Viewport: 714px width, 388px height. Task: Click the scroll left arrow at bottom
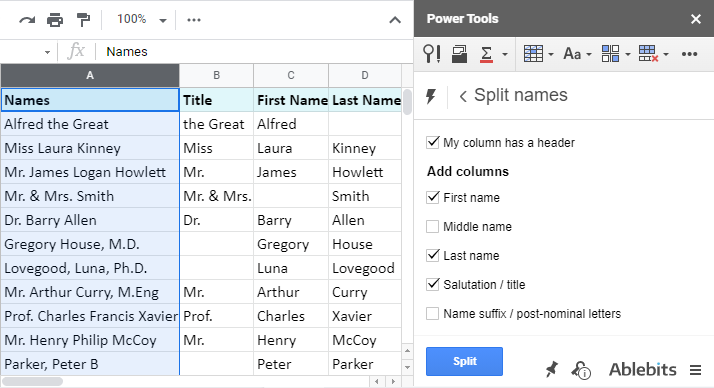[376, 382]
